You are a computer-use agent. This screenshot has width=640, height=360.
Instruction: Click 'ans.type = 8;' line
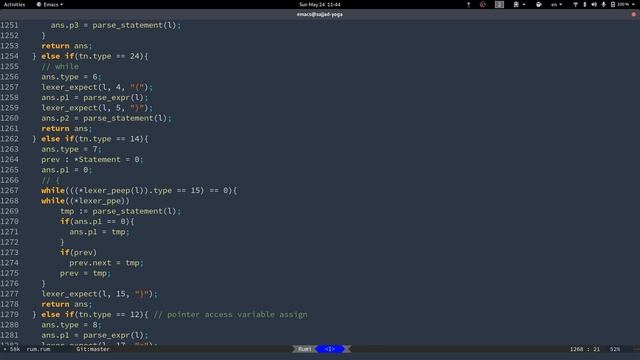pyautogui.click(x=71, y=325)
